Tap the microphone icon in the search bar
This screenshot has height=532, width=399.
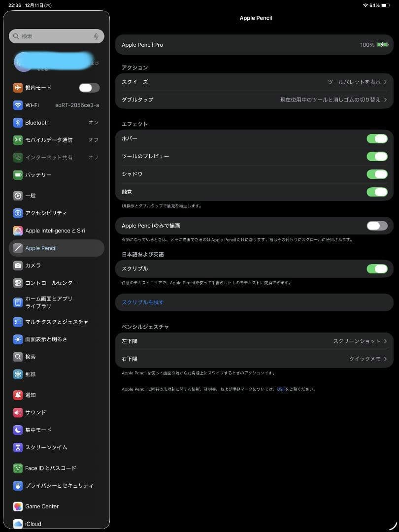98,35
